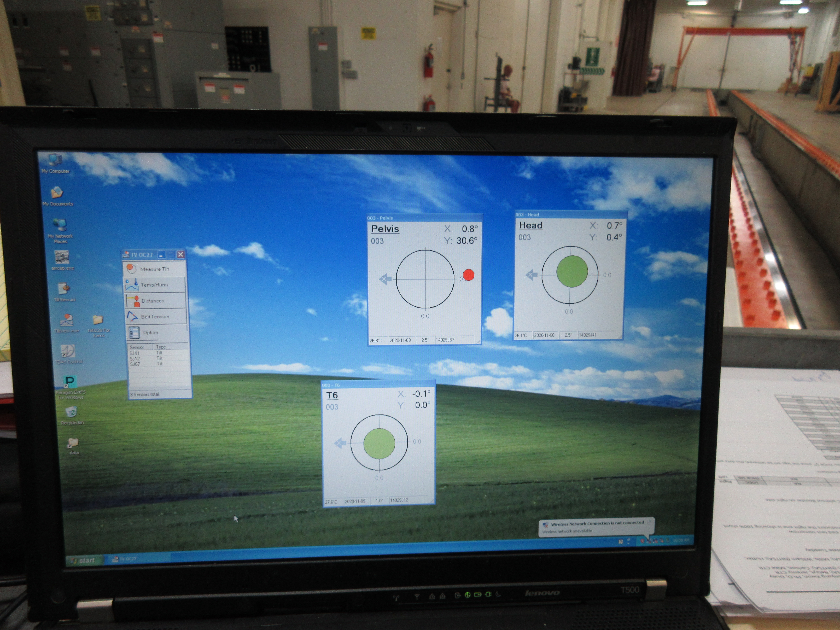This screenshot has height=630, width=840.
Task: Click the arrow icon in Pelvis window
Action: (x=385, y=279)
